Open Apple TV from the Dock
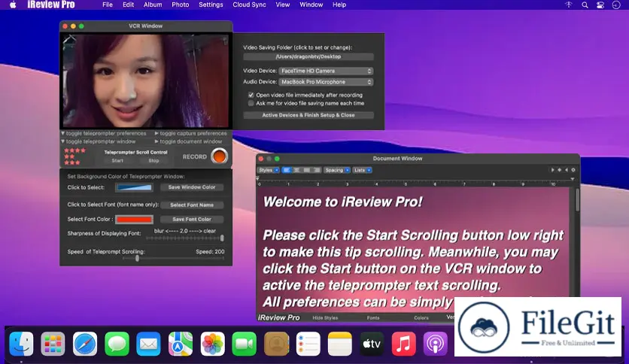Screen dimensions: 629x364 (372, 344)
